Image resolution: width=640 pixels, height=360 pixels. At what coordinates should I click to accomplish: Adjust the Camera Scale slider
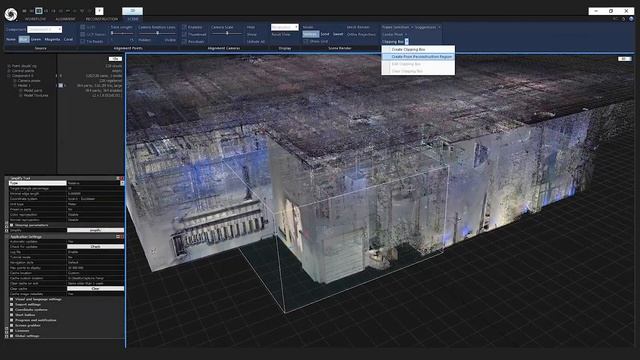click(x=227, y=33)
